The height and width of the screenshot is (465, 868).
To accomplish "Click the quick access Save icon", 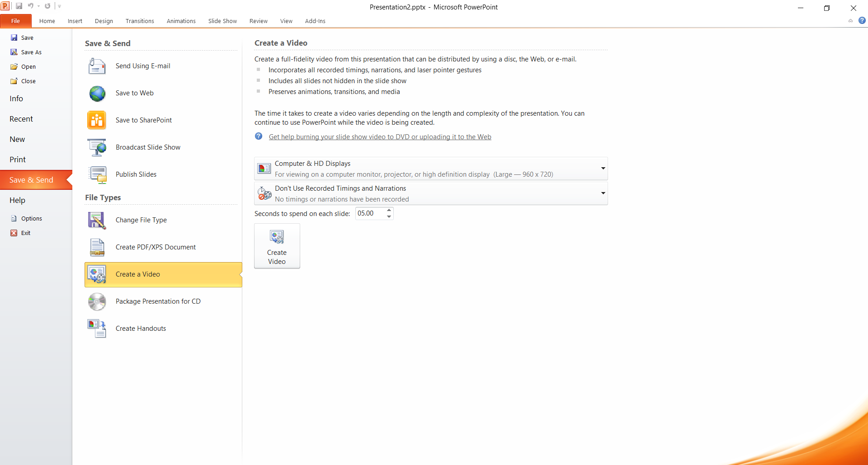I will click(19, 6).
